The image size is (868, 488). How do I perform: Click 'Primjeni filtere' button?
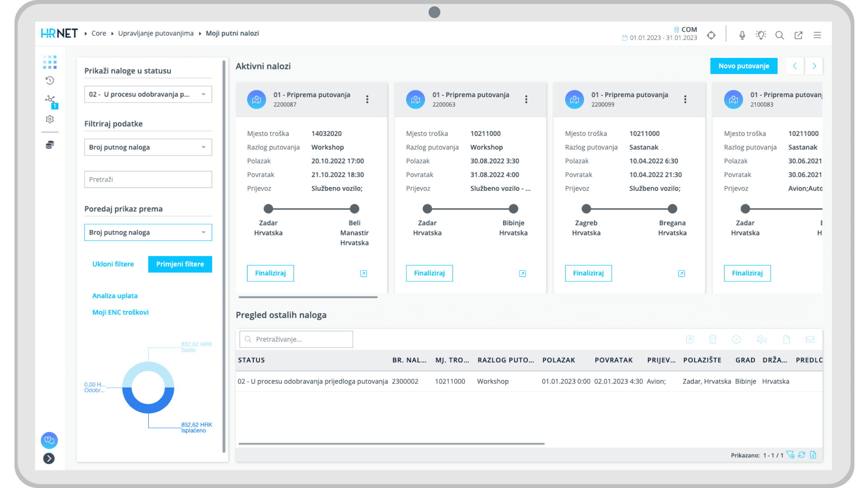(x=180, y=264)
